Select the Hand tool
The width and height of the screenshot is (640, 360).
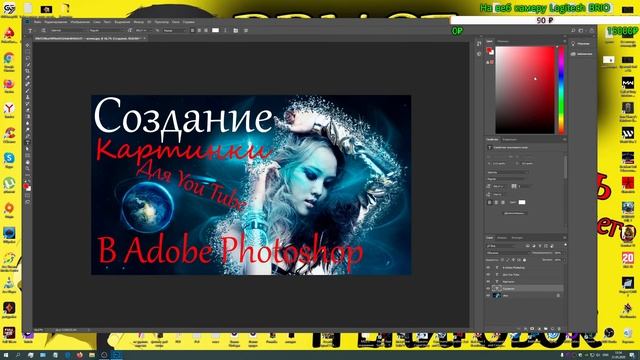[27, 162]
